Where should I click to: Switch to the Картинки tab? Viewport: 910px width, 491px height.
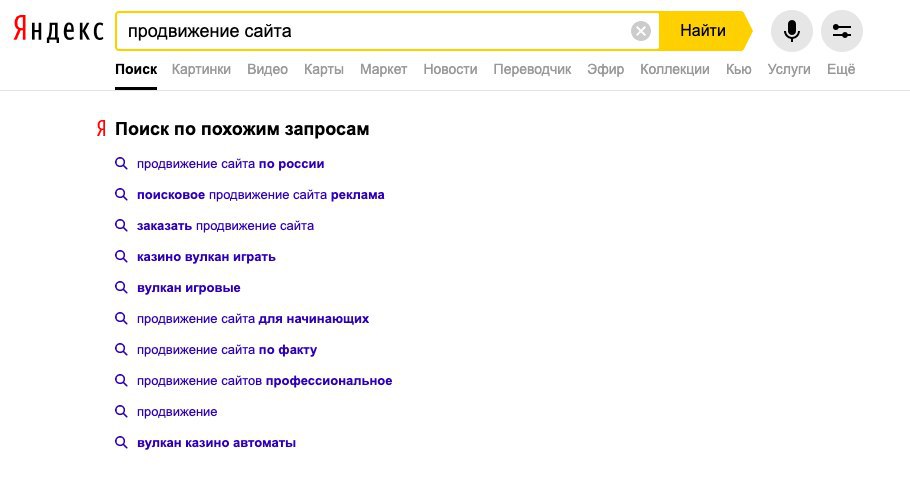coord(201,70)
